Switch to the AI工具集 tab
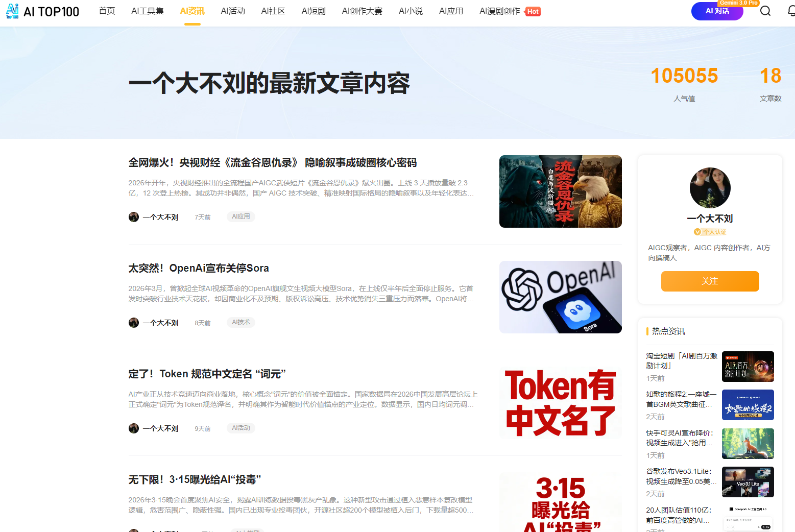The image size is (795, 532). 148,11
